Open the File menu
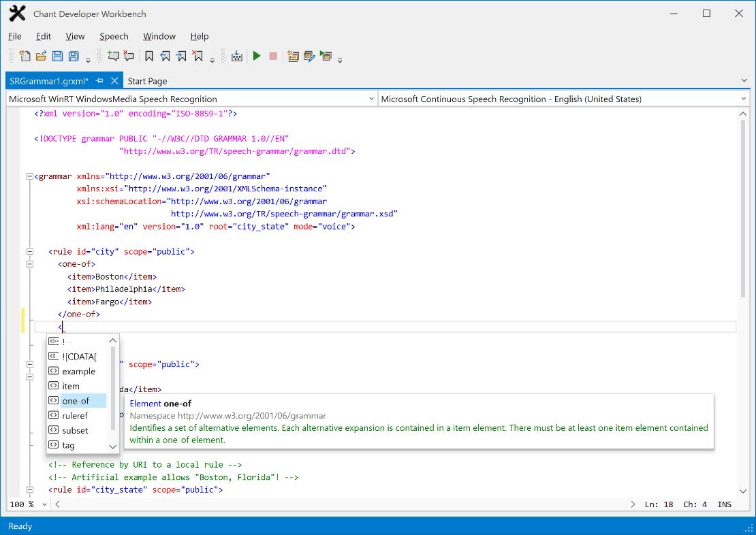This screenshot has width=756, height=535. coord(15,36)
